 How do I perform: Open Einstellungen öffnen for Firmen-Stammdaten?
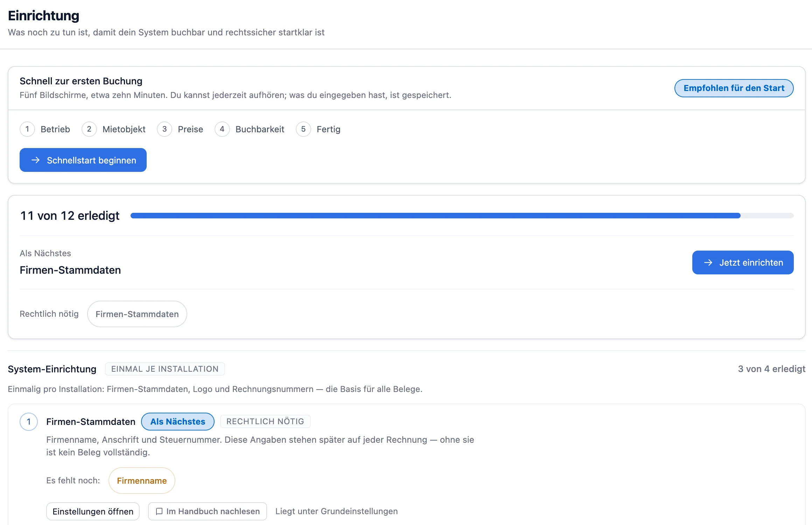tap(93, 511)
